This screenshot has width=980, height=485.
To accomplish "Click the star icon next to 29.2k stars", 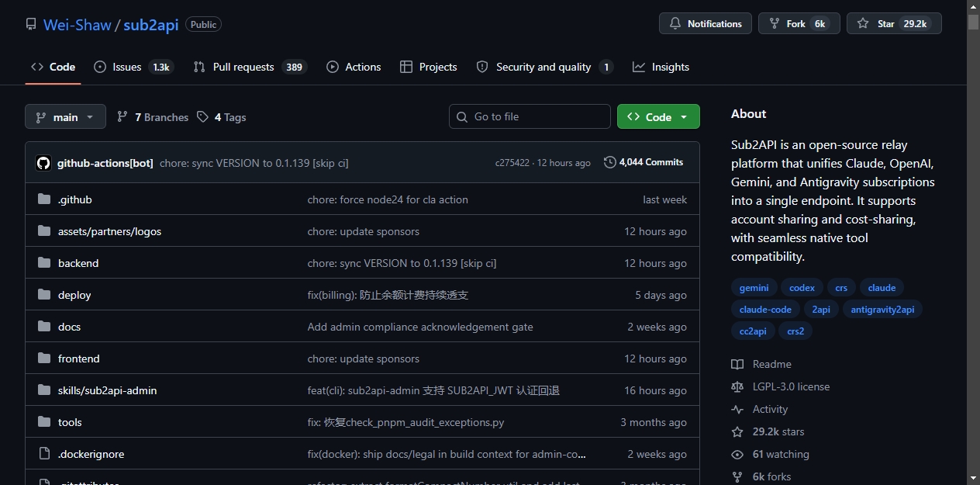I will click(x=737, y=431).
